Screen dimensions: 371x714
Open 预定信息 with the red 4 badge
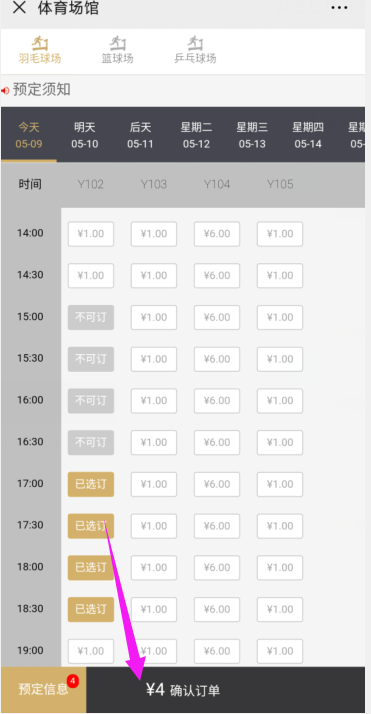[43, 689]
